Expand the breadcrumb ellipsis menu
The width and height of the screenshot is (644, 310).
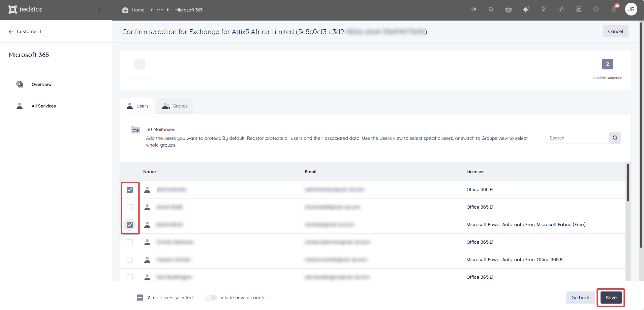pyautogui.click(x=160, y=10)
